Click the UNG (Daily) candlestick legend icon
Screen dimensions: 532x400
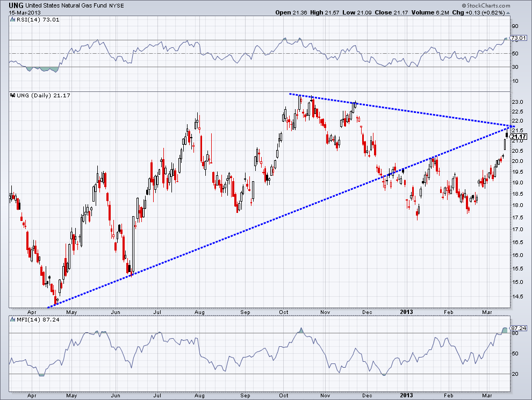pyautogui.click(x=12, y=95)
